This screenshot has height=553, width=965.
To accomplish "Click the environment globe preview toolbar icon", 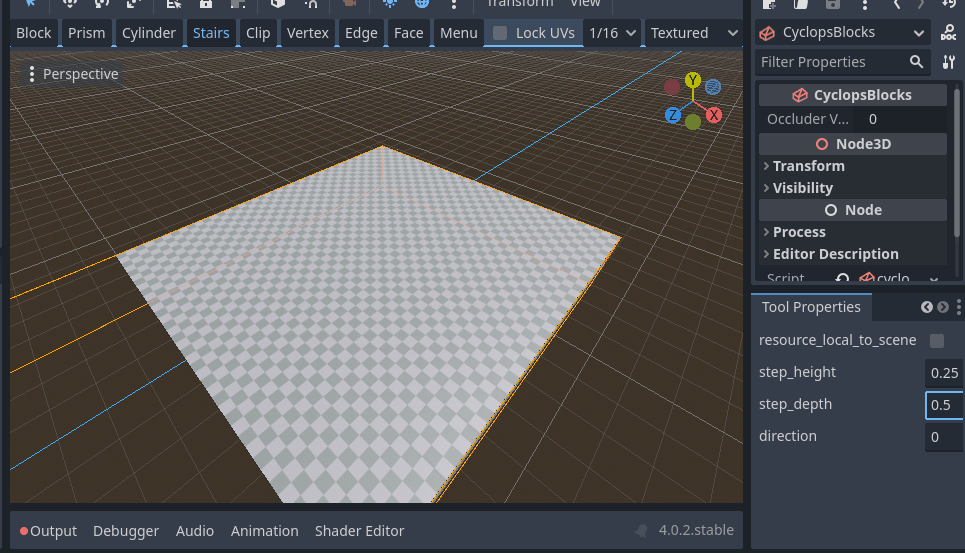I will pos(422,4).
